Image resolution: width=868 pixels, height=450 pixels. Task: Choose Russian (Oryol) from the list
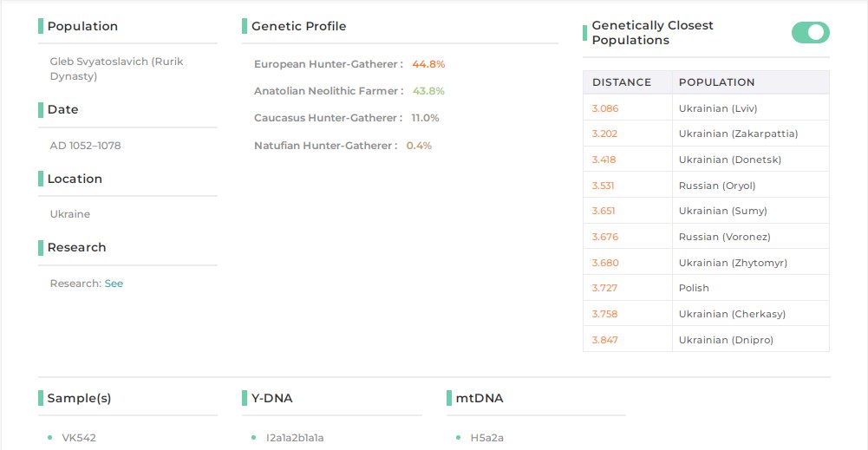[x=717, y=186]
